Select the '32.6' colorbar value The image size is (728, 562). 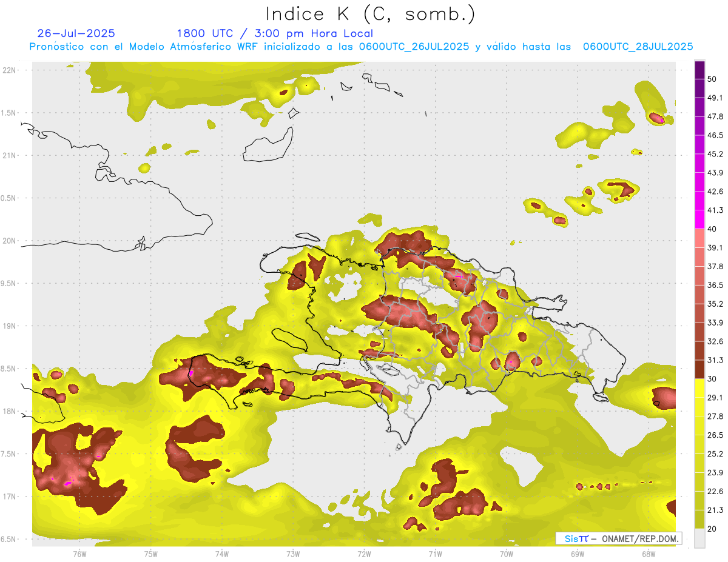[715, 341]
